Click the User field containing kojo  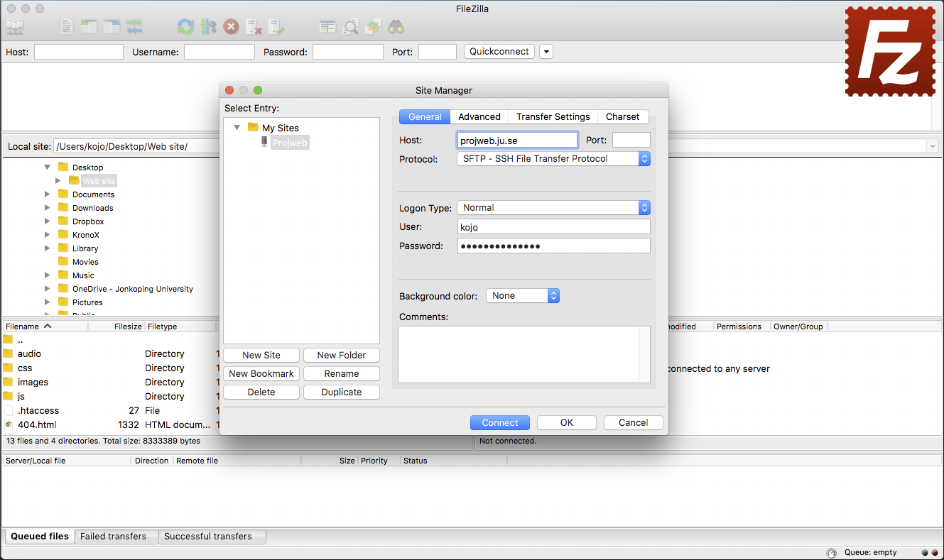(553, 227)
